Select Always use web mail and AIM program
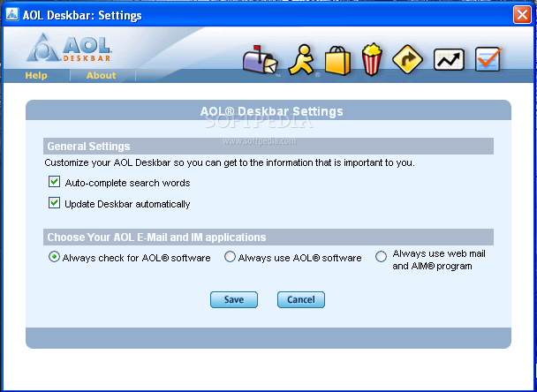 tap(381, 257)
